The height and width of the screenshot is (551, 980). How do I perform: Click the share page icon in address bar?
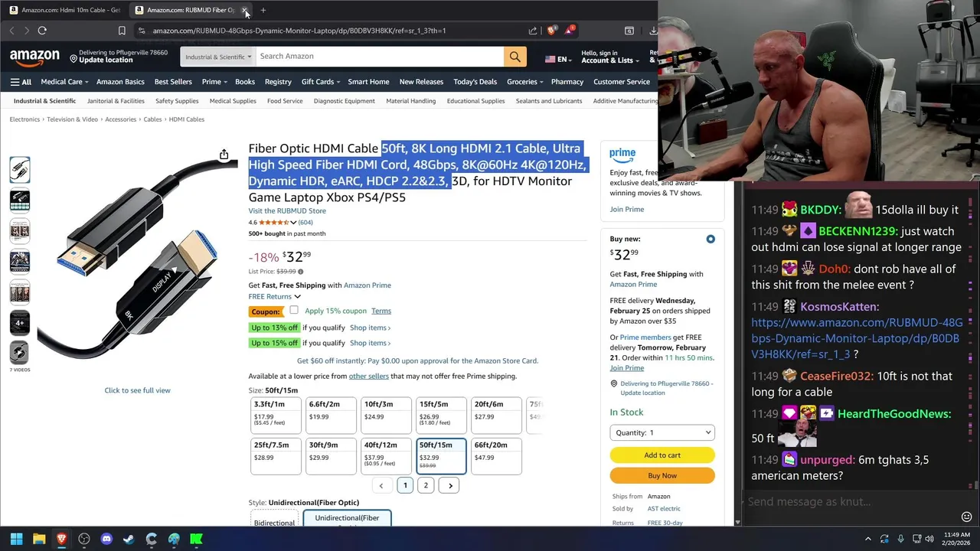pyautogui.click(x=532, y=31)
